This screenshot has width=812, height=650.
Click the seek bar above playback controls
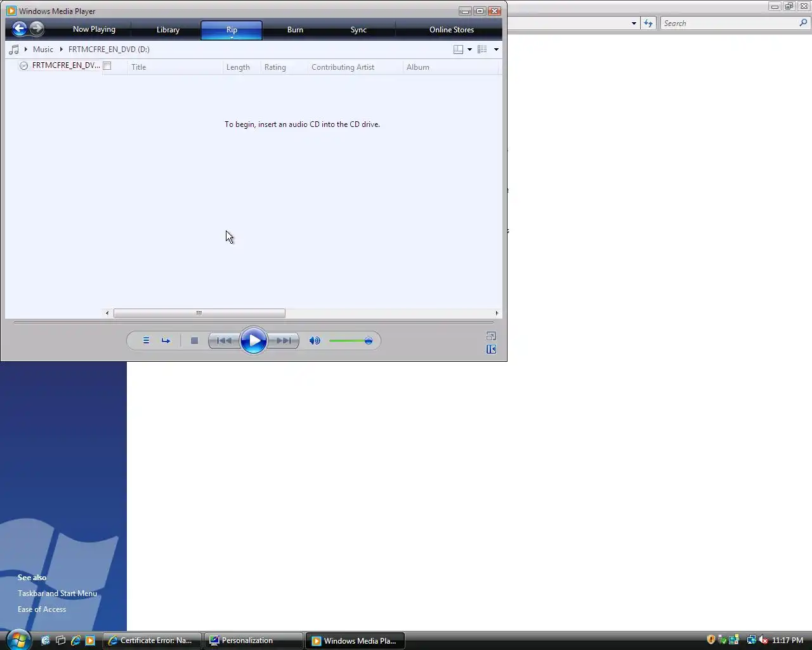tap(254, 322)
